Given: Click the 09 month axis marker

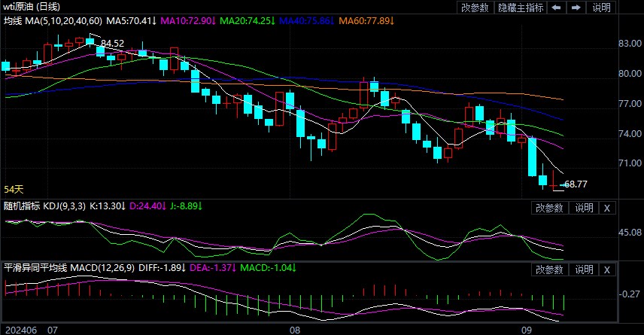Looking at the screenshot, I should pyautogui.click(x=526, y=330).
